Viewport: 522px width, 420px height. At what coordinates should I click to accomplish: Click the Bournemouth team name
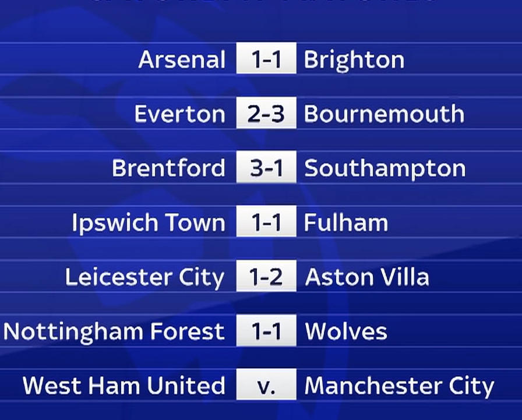(384, 114)
